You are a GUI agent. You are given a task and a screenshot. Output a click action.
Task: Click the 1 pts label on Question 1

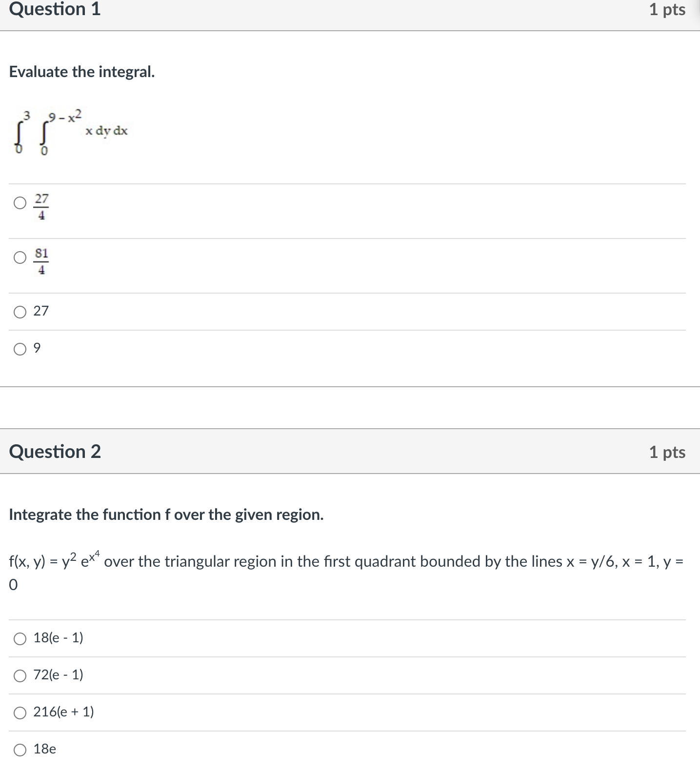coord(667,9)
